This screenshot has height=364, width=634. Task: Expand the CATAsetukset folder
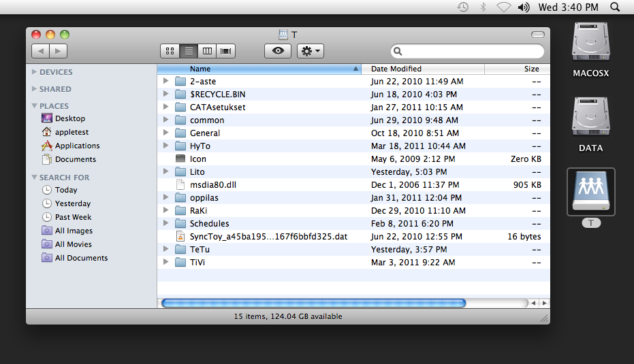[165, 107]
